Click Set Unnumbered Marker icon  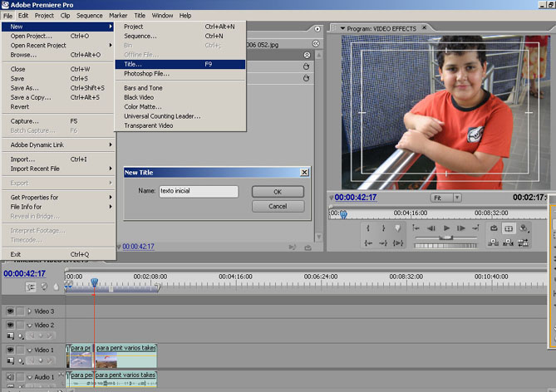397,228
